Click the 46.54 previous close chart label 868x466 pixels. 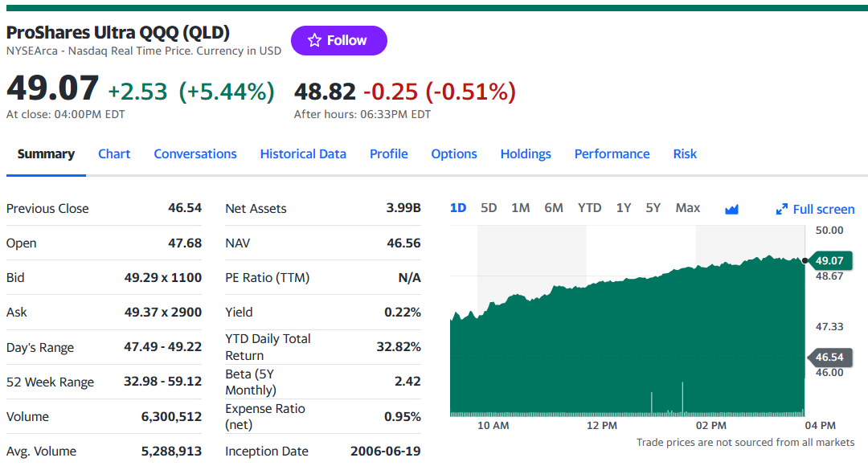(x=829, y=358)
